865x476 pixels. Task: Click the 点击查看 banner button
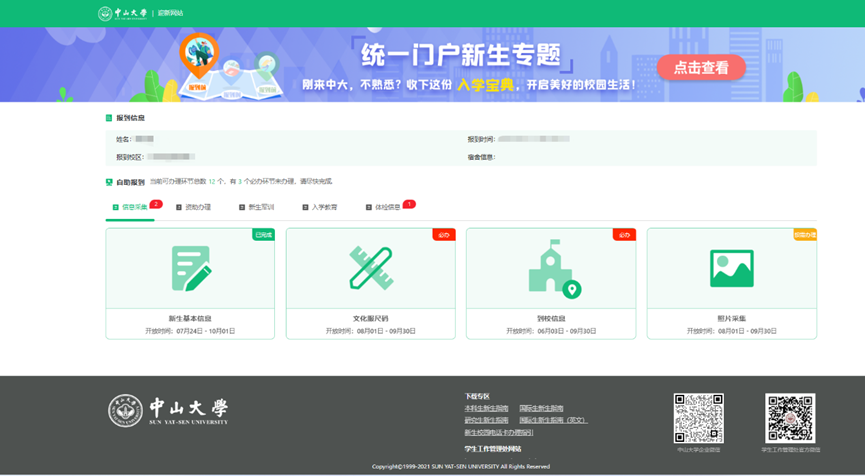pos(701,68)
